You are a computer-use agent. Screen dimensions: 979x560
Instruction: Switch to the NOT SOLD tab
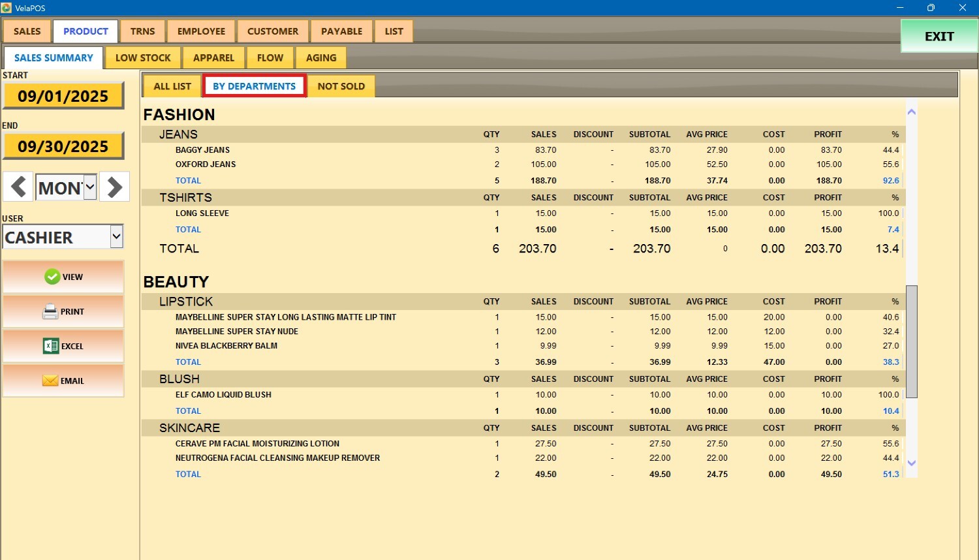click(341, 86)
